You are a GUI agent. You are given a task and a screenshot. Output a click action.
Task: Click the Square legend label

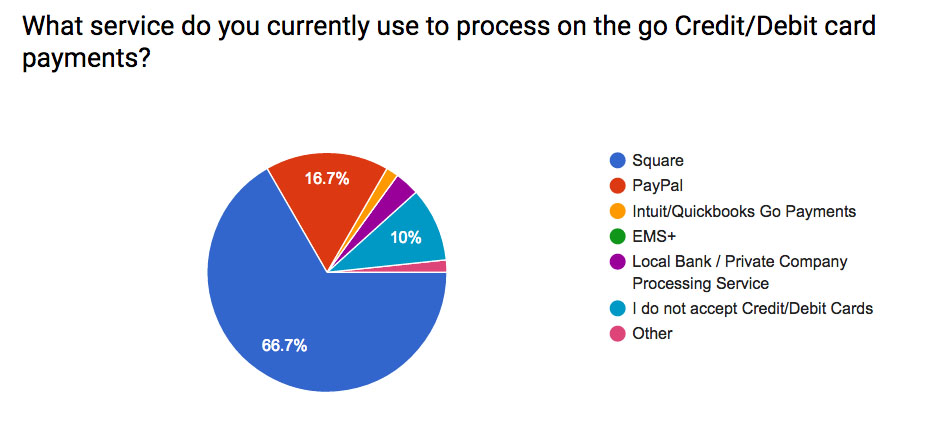click(658, 161)
